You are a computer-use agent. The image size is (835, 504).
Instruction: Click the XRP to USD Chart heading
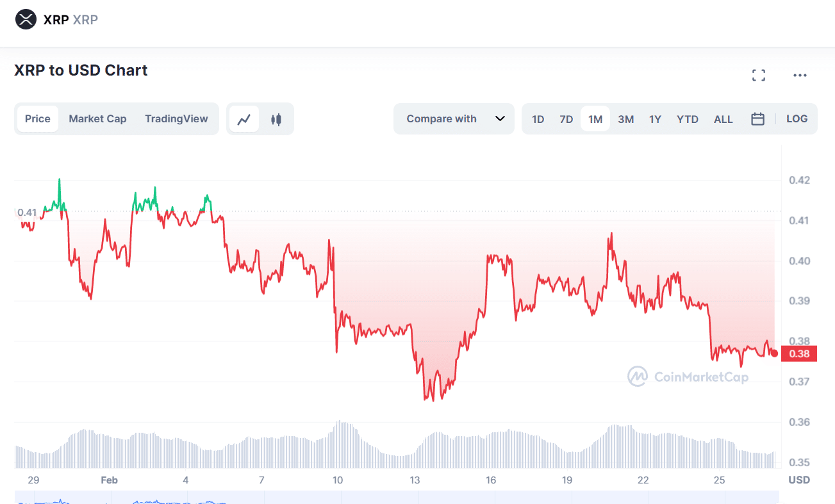(x=81, y=70)
